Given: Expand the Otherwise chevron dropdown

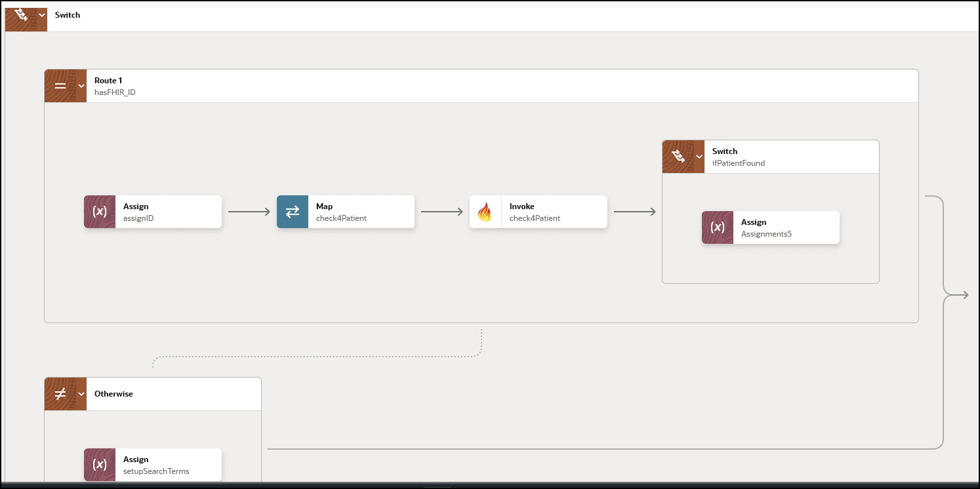Looking at the screenshot, I should click(x=81, y=394).
